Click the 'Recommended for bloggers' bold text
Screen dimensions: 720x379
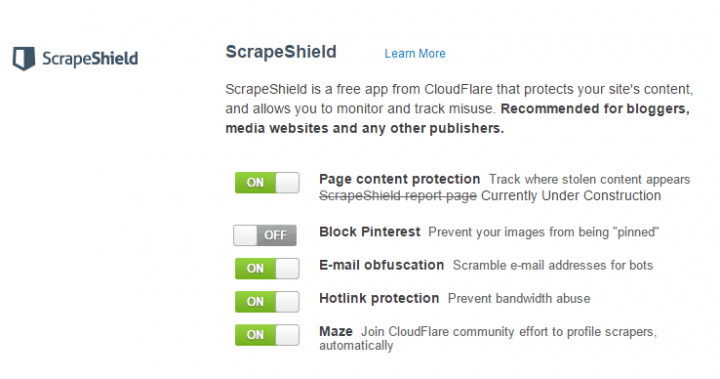[x=595, y=109]
